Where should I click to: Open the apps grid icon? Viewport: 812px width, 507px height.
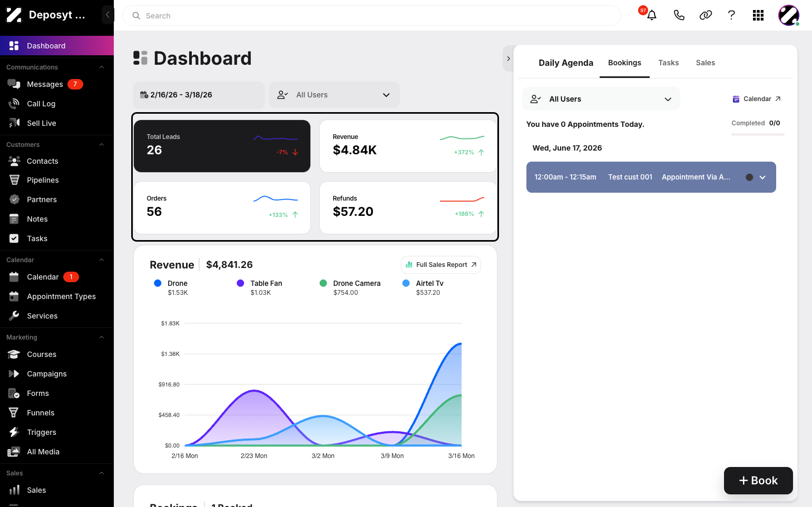click(758, 15)
